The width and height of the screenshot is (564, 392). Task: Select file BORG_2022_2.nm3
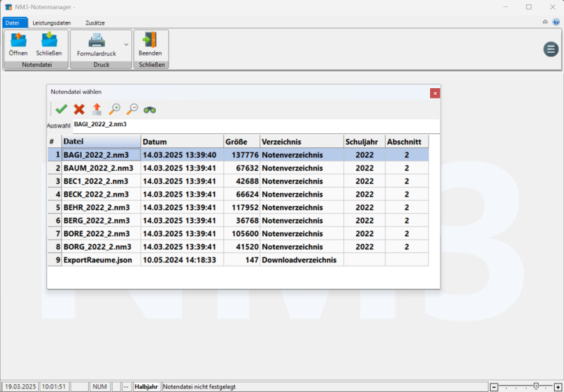tap(101, 247)
